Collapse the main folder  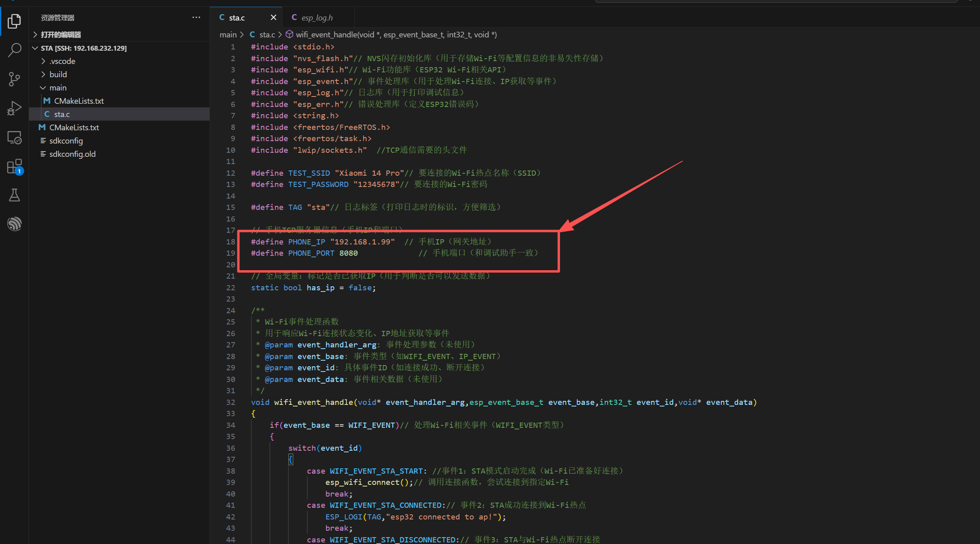pos(58,88)
